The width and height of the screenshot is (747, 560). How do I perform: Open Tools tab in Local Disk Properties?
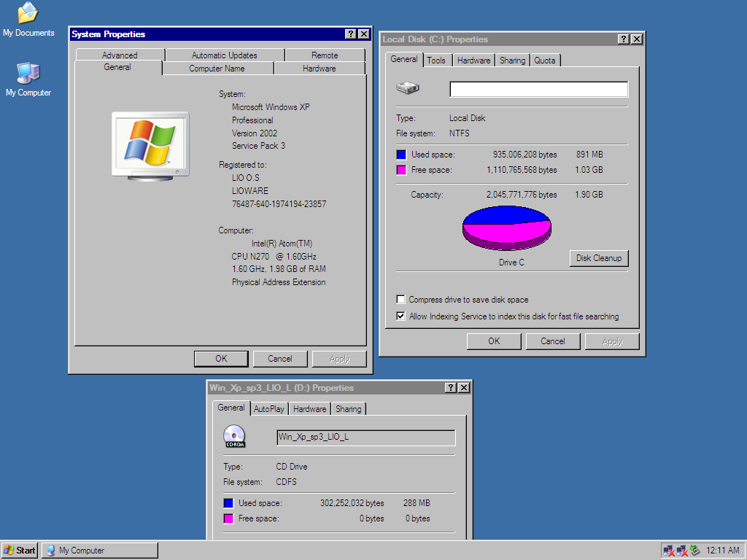coord(436,61)
